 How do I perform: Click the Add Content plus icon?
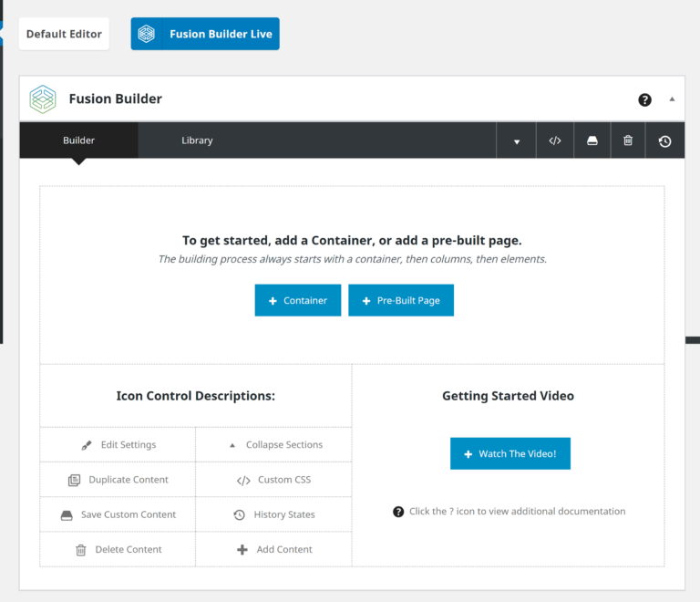(x=242, y=550)
